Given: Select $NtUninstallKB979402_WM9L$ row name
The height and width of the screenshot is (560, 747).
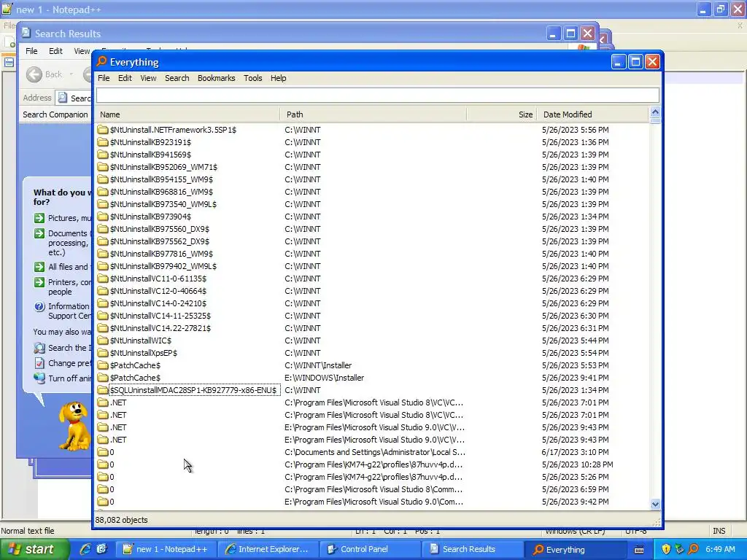Looking at the screenshot, I should tap(163, 266).
